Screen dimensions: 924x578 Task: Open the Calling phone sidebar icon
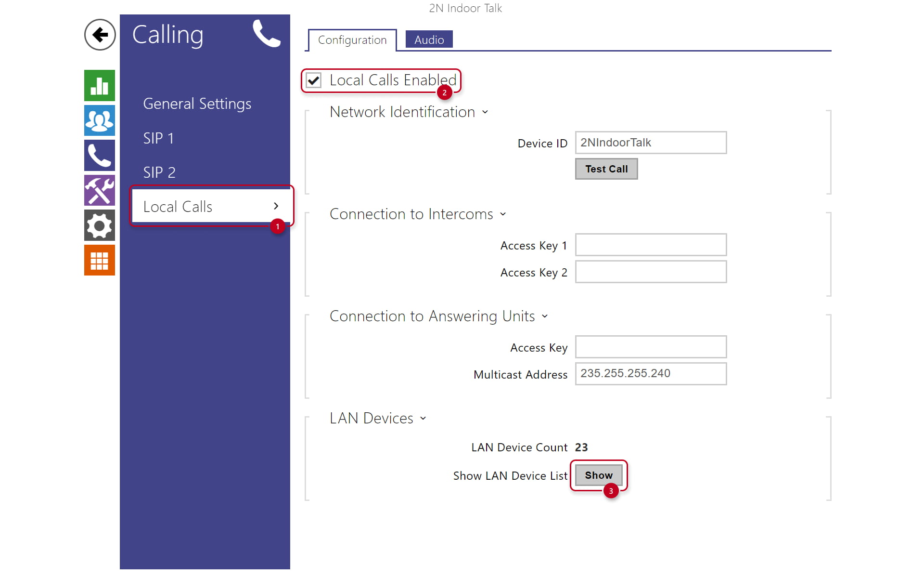click(100, 156)
